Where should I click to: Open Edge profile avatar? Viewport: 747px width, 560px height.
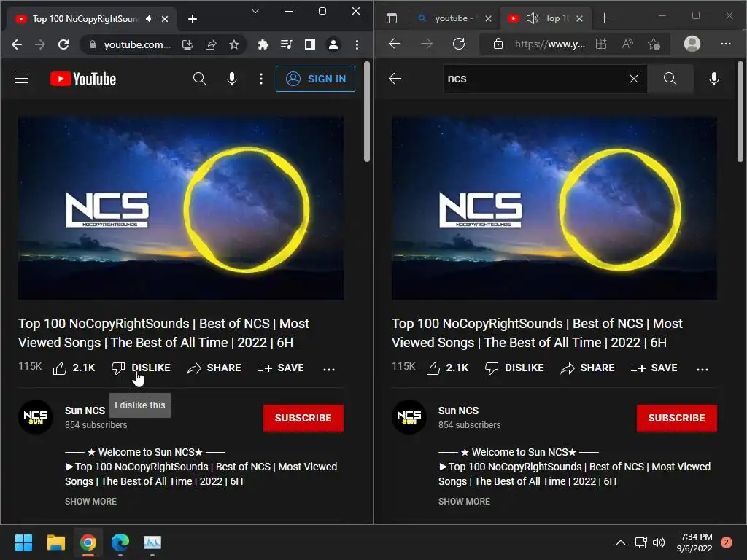coord(692,44)
